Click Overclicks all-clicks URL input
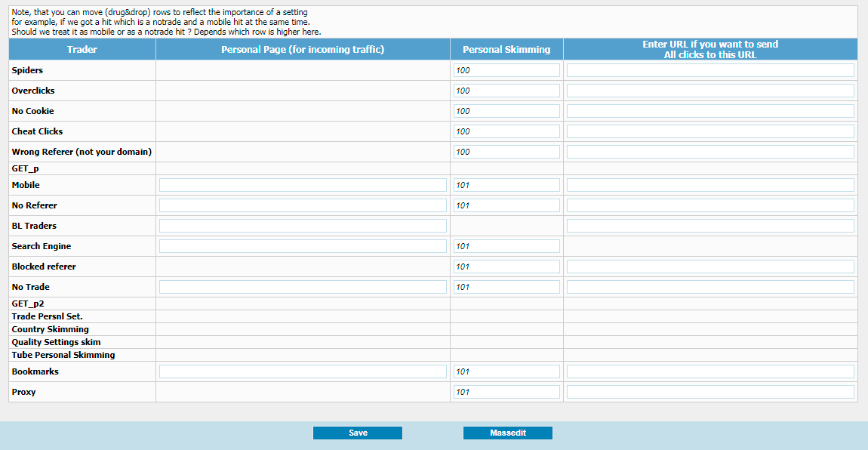The height and width of the screenshot is (450, 868). pyautogui.click(x=710, y=91)
